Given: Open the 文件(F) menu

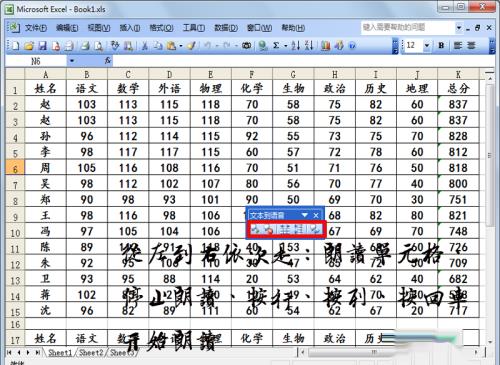Looking at the screenshot, I should tap(36, 28).
